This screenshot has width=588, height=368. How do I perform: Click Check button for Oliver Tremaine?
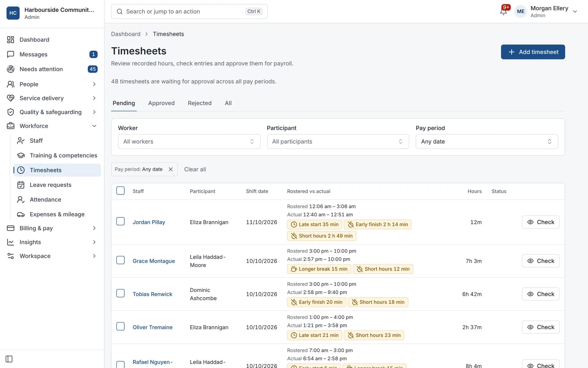pos(541,327)
